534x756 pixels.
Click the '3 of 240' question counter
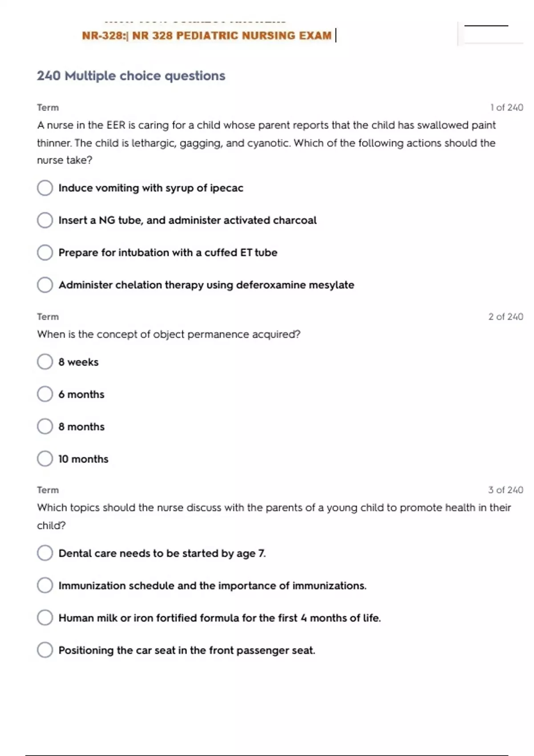tap(506, 490)
